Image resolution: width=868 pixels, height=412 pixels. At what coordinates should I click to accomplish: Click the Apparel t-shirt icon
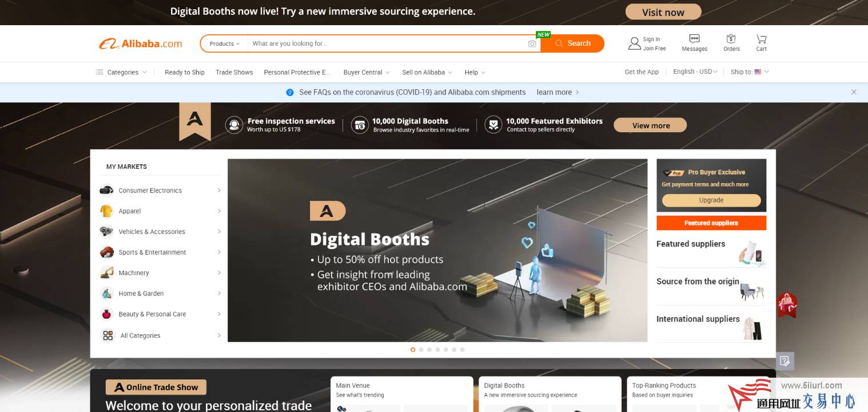click(107, 211)
